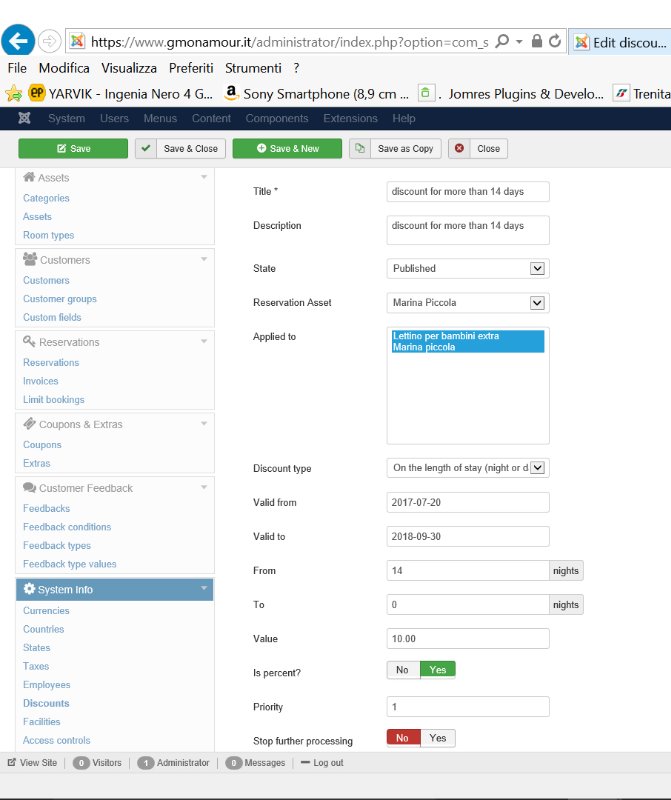This screenshot has height=800, width=671.
Task: Open the Coupons link in sidebar
Action: [42, 445]
